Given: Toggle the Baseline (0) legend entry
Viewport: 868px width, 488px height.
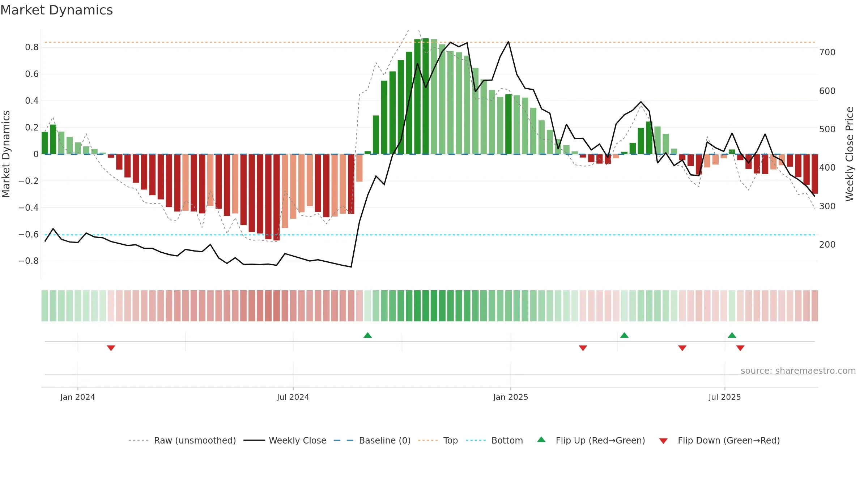Looking at the screenshot, I should pyautogui.click(x=372, y=440).
